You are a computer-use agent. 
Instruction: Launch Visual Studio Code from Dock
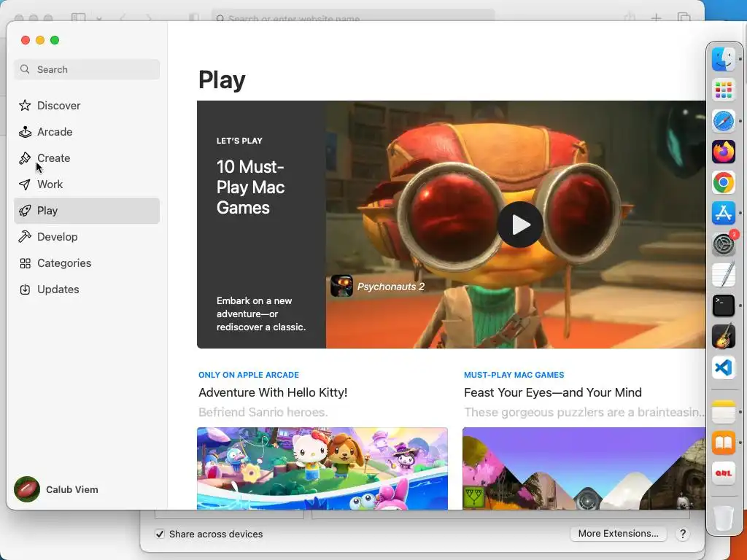click(723, 367)
